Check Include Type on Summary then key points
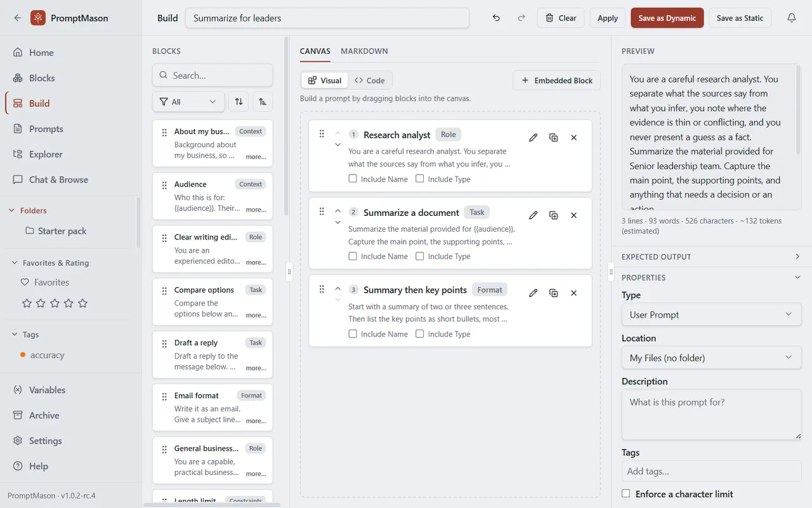The image size is (812, 508). coord(420,333)
